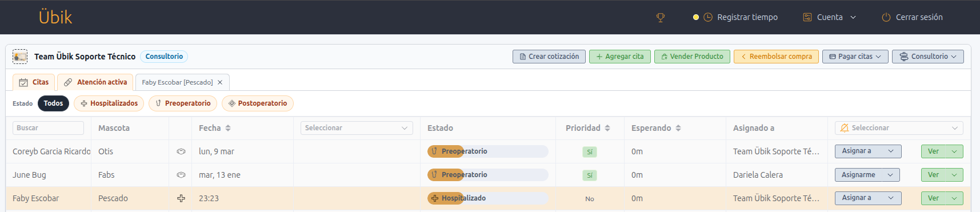The height and width of the screenshot is (212, 980).
Task: Click the eye icon in Otis row
Action: (181, 151)
